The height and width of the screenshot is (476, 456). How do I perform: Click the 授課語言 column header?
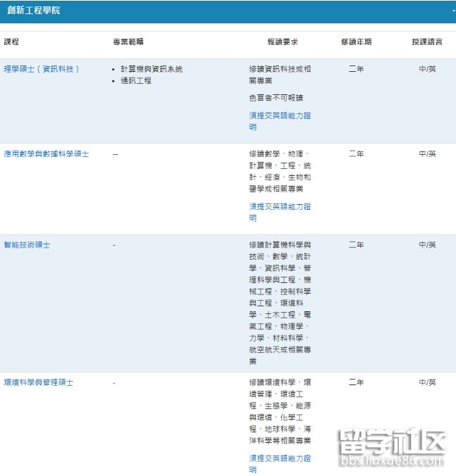pyautogui.click(x=427, y=42)
